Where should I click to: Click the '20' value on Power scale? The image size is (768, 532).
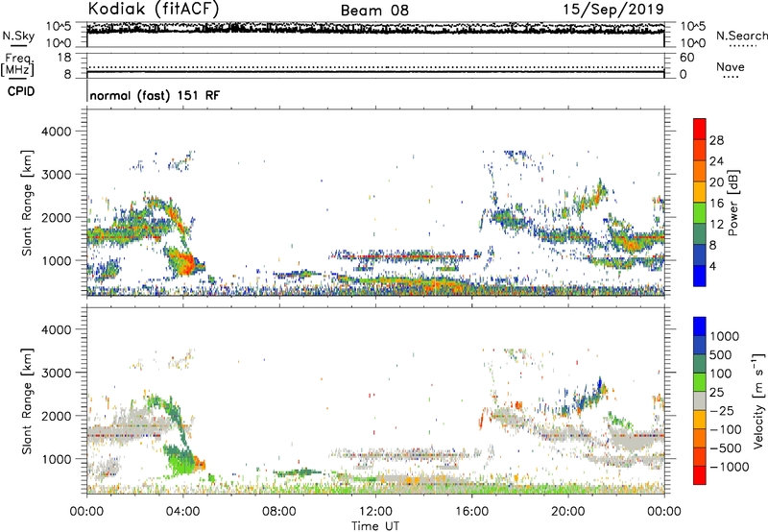pyautogui.click(x=716, y=182)
